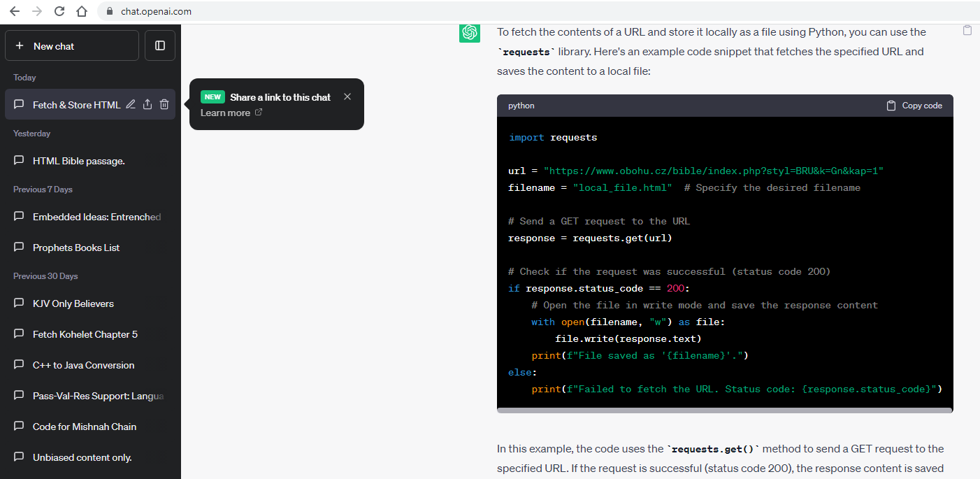Click the NEW badge in tooltip
980x479 pixels.
coord(213,97)
